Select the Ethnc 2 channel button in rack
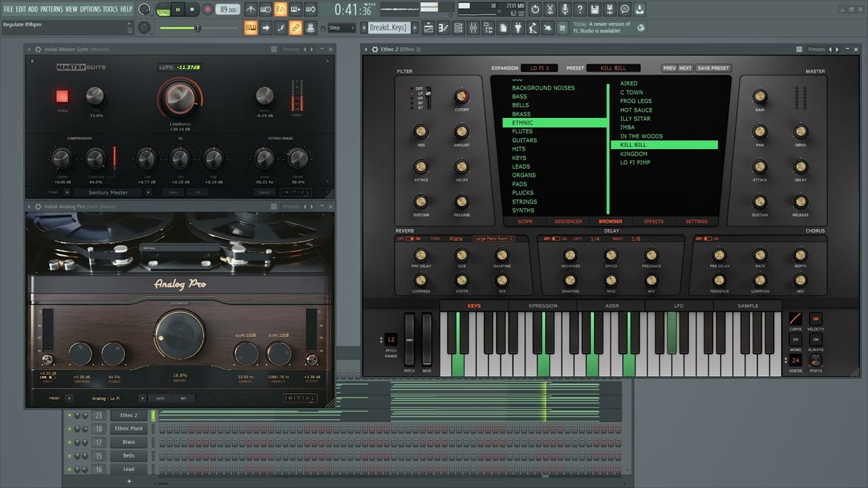The image size is (868, 488). 129,415
